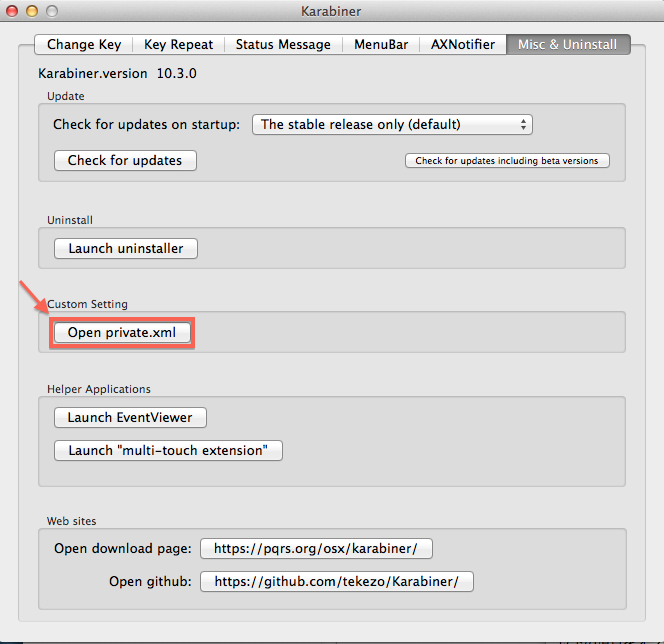Click the Check for updates button
Screen dimensions: 664x644
[125, 160]
